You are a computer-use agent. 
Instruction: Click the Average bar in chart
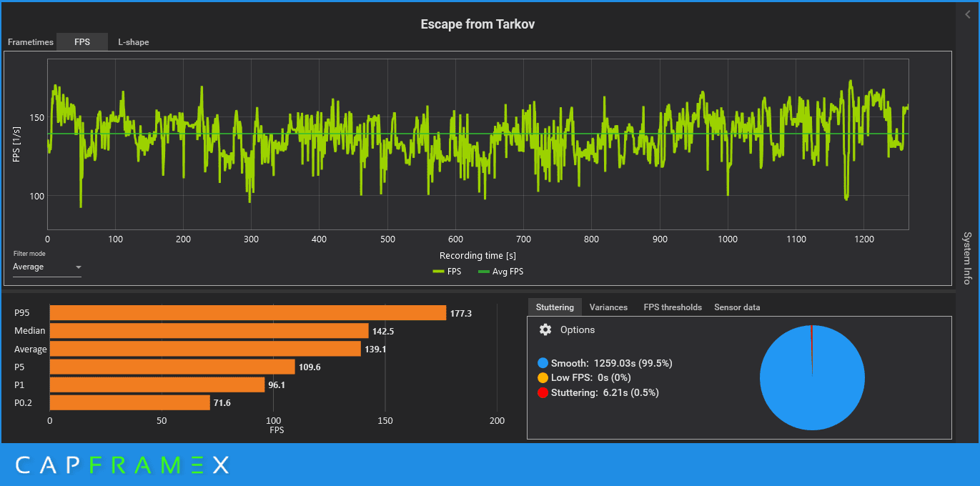pyautogui.click(x=205, y=349)
